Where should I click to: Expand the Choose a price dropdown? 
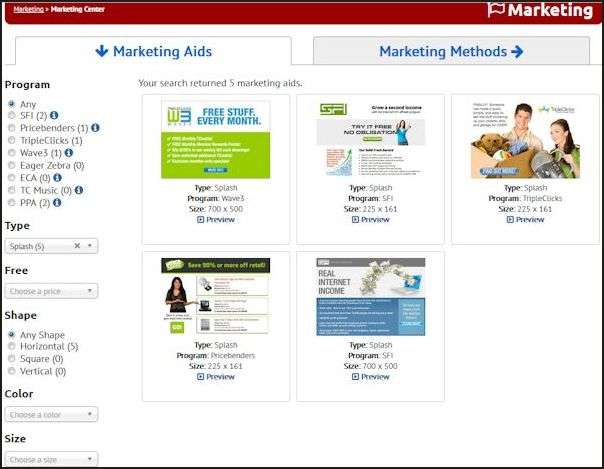coord(51,292)
